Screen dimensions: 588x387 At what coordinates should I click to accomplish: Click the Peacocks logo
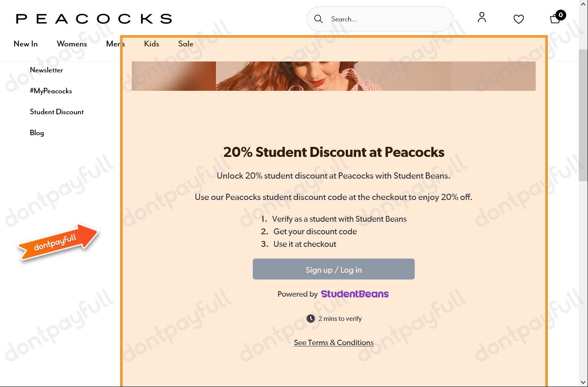pos(94,19)
